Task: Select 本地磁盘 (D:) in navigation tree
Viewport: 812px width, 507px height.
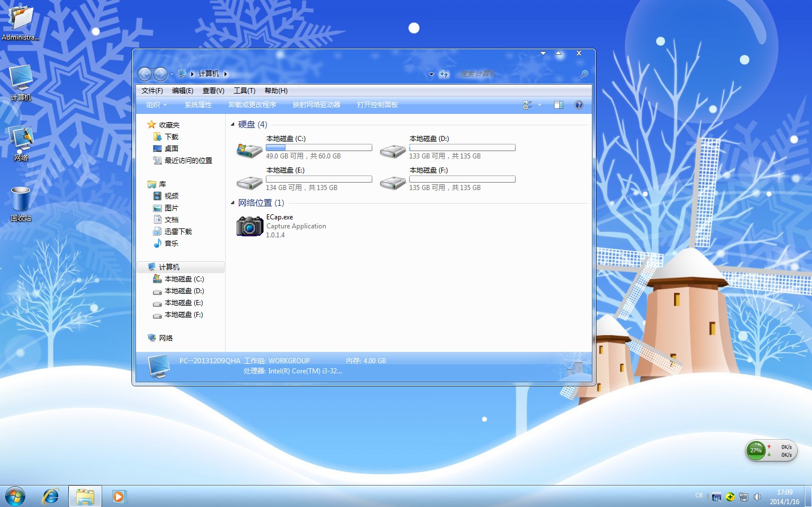Action: (x=178, y=291)
